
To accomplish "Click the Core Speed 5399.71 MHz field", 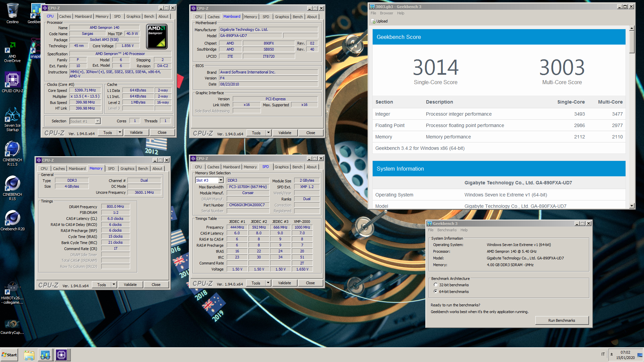I will coord(85,90).
